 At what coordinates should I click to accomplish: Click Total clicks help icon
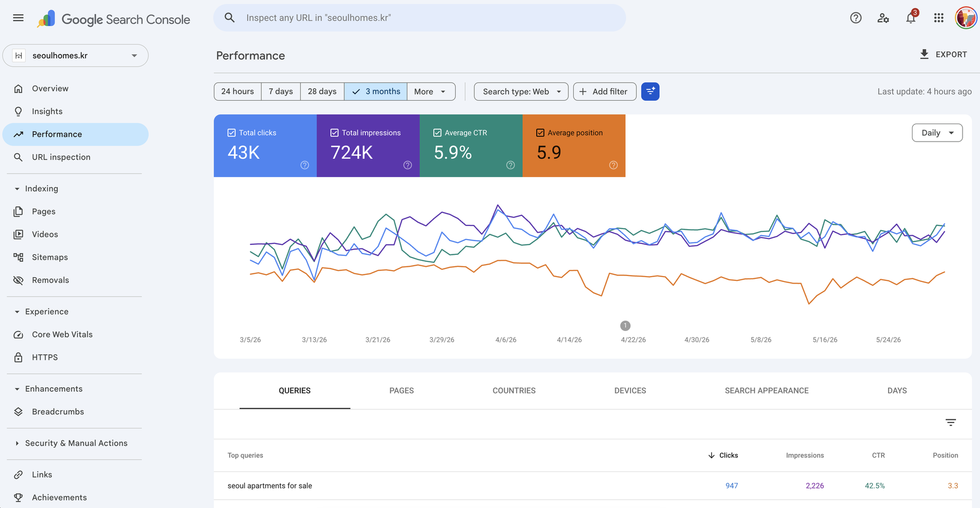coord(305,165)
